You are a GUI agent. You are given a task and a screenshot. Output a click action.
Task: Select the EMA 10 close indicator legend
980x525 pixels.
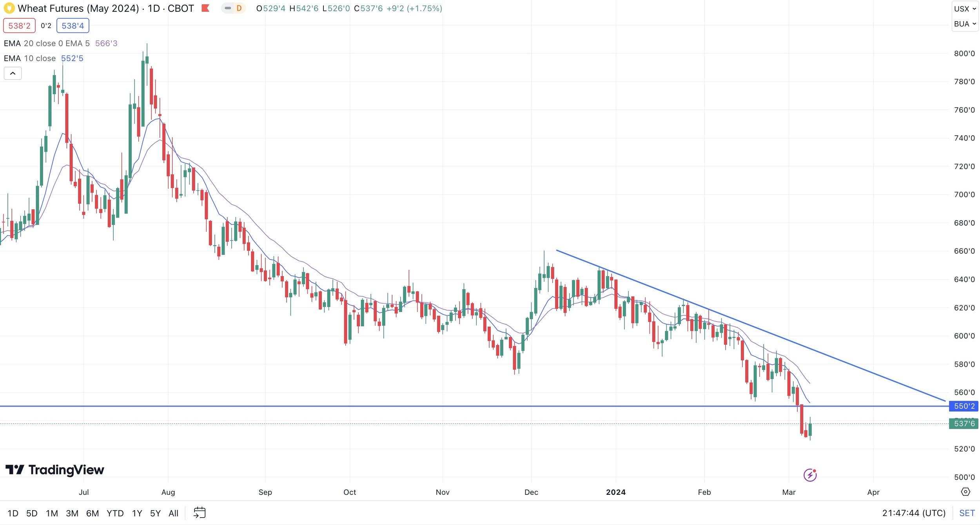tap(30, 58)
